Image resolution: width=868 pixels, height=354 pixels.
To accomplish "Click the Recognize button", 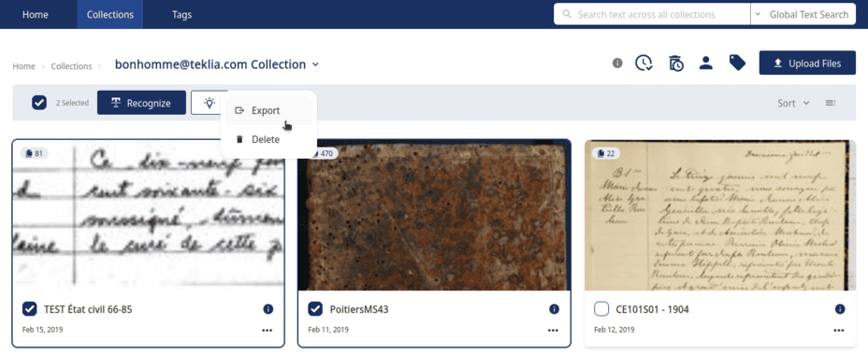I will click(141, 103).
